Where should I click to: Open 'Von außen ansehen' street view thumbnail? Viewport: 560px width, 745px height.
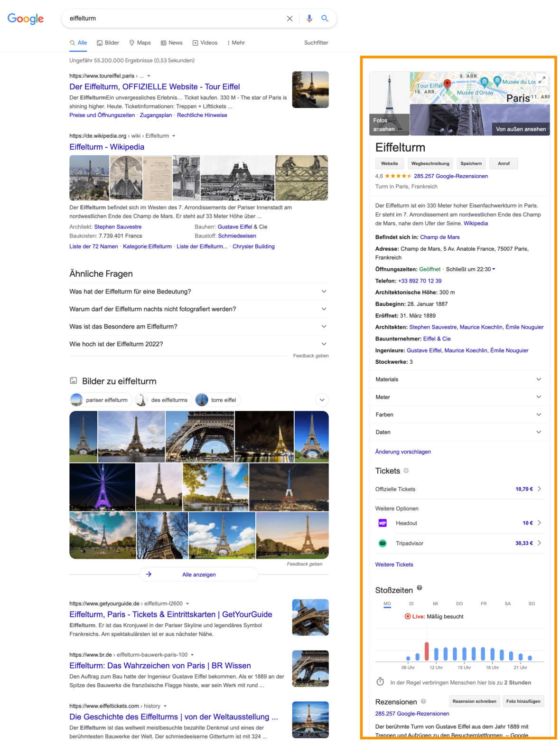tap(480, 120)
